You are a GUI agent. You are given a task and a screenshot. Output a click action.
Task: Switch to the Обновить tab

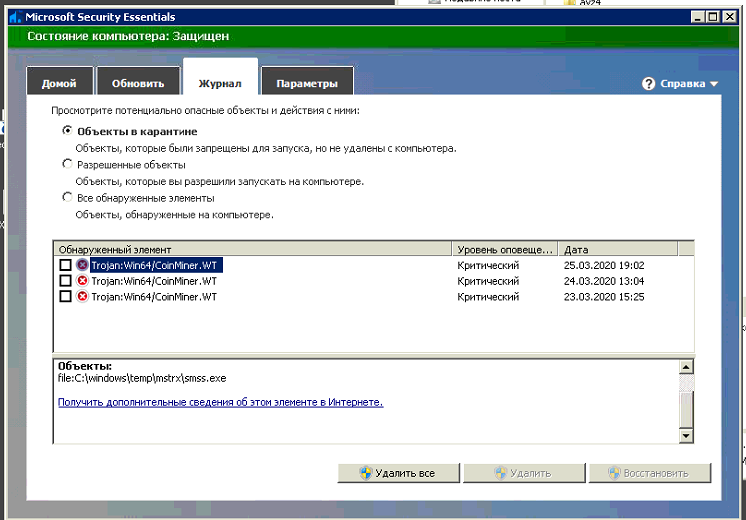coord(138,81)
